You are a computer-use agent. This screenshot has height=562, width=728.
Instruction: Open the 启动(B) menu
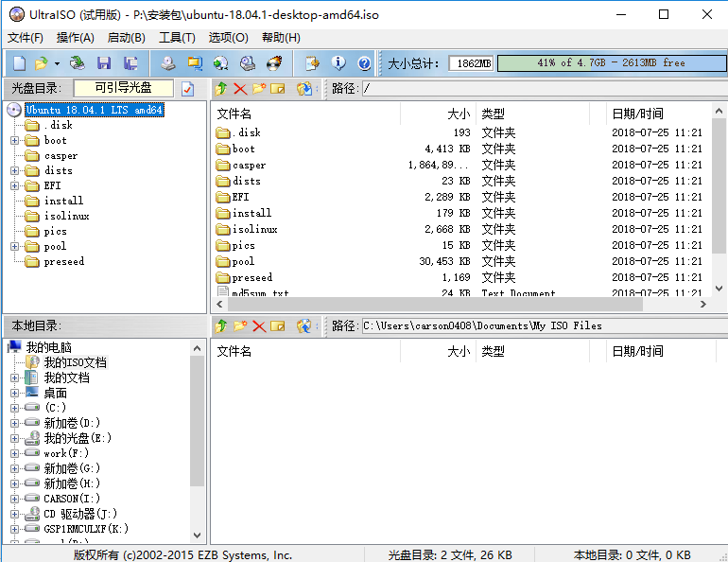pyautogui.click(x=127, y=38)
